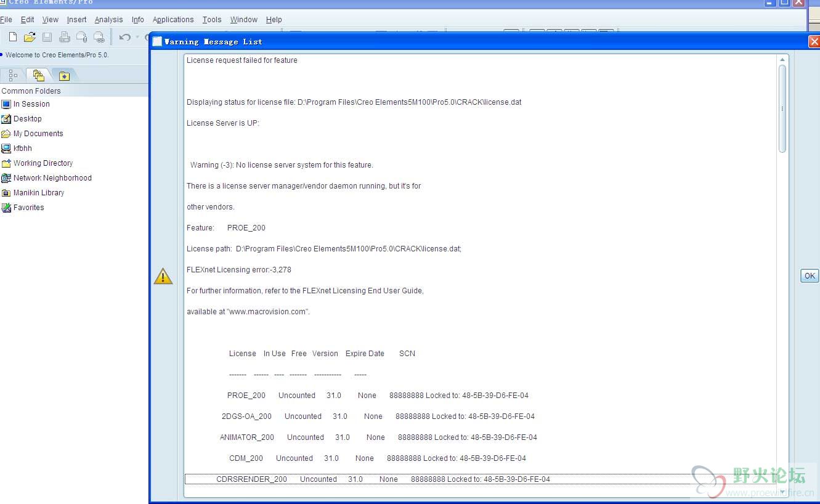This screenshot has height=504, width=820.
Task: Click OK in Warning Message List dialog
Action: (810, 276)
